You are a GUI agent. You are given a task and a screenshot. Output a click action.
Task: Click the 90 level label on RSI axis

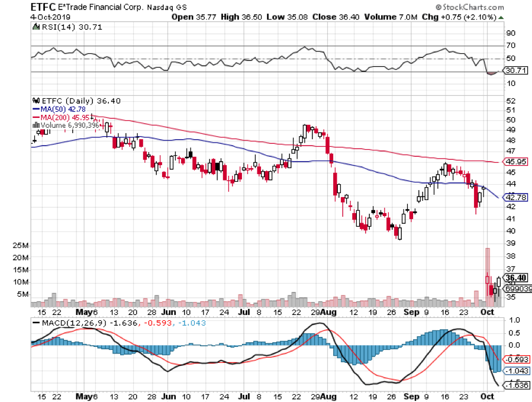pos(511,33)
